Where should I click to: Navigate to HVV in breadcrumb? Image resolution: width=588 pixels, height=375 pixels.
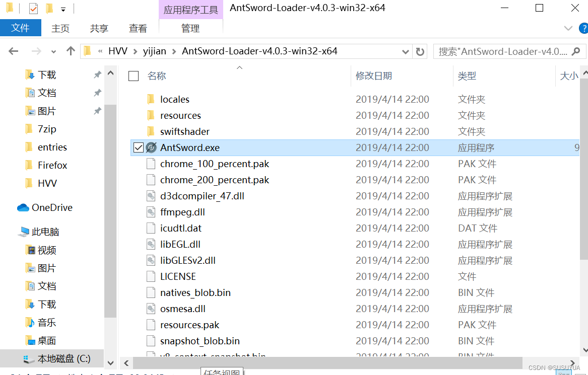click(x=118, y=51)
